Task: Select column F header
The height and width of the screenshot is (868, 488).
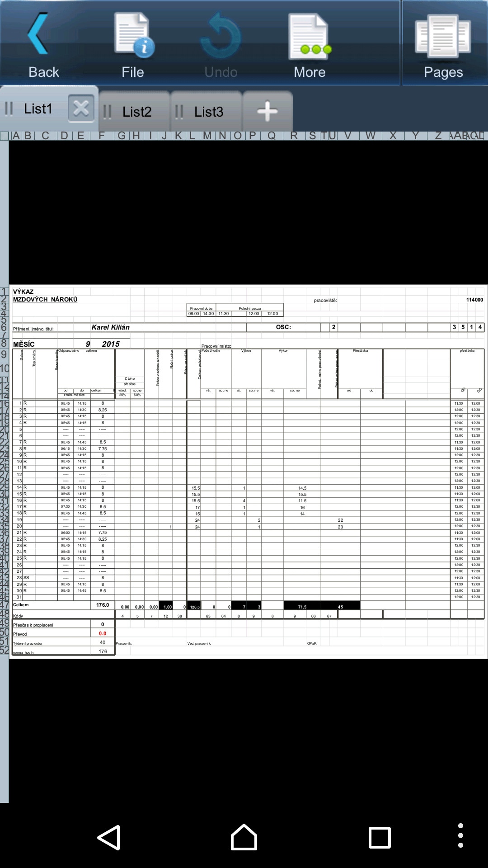Action: coord(102,136)
